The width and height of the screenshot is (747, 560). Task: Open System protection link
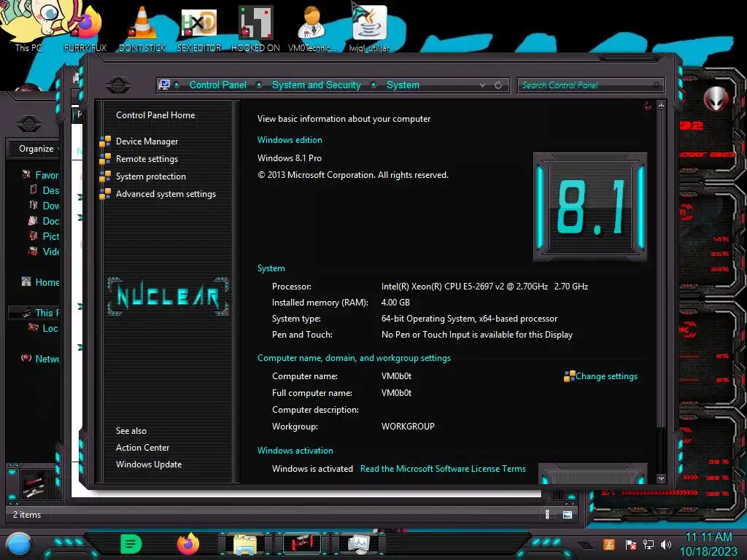pos(150,176)
